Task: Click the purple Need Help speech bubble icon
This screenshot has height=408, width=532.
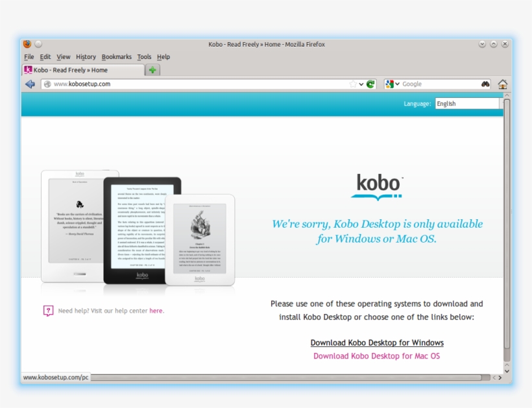Action: (x=48, y=311)
